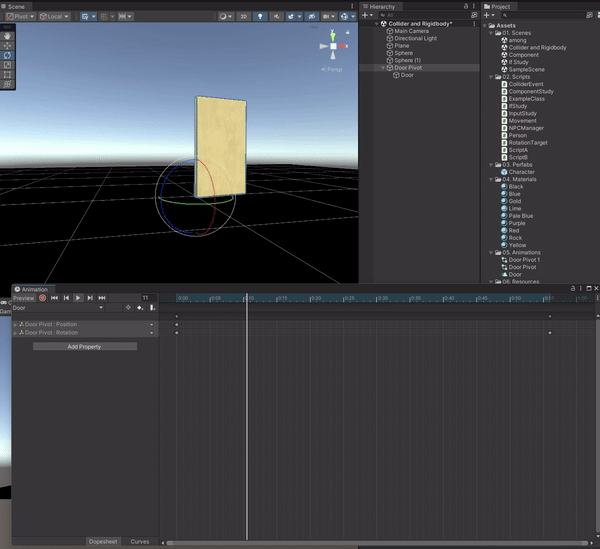Screen dimensions: 600x549
Task: Go to previous keyframe
Action: click(66, 298)
